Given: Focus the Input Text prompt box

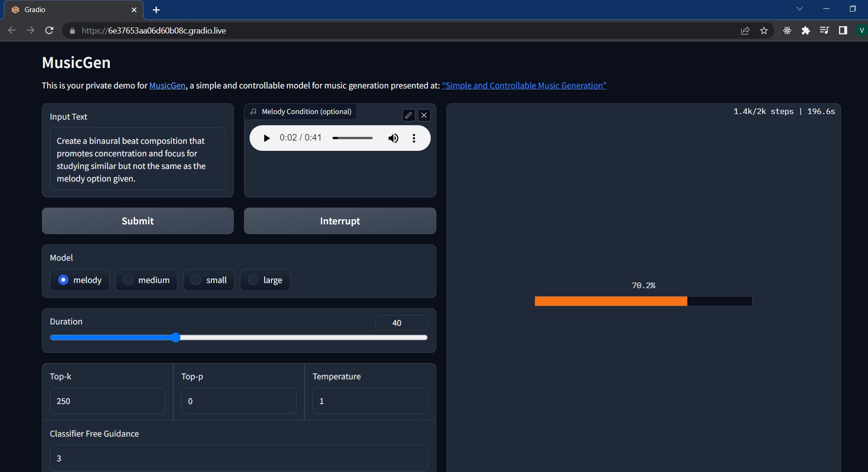Looking at the screenshot, I should [138, 159].
